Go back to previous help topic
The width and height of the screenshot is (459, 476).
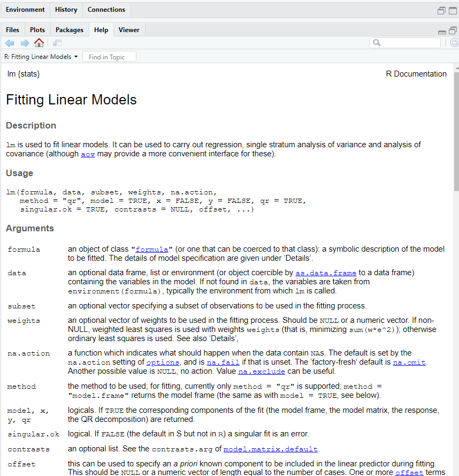pyautogui.click(x=10, y=43)
